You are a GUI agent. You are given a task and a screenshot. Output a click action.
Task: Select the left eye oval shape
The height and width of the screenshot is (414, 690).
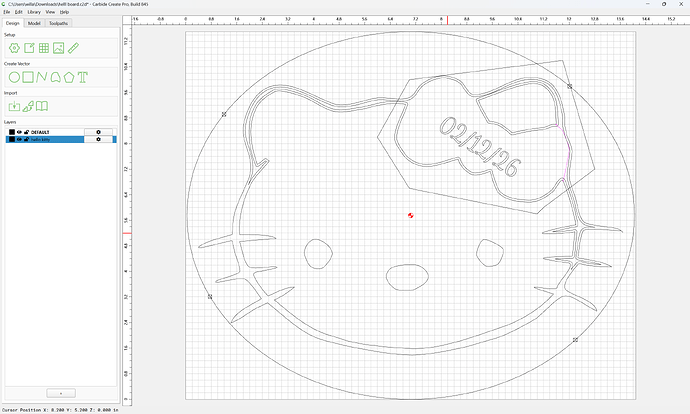319,254
